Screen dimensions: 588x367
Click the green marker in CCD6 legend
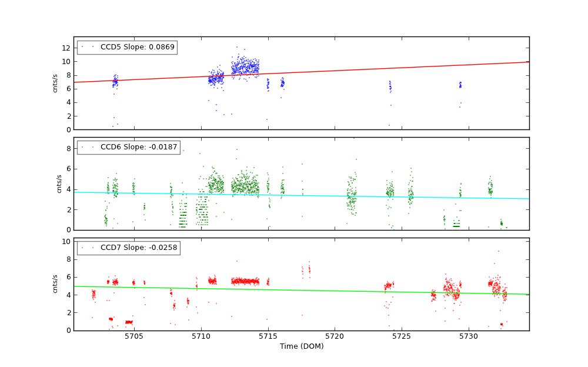point(82,148)
